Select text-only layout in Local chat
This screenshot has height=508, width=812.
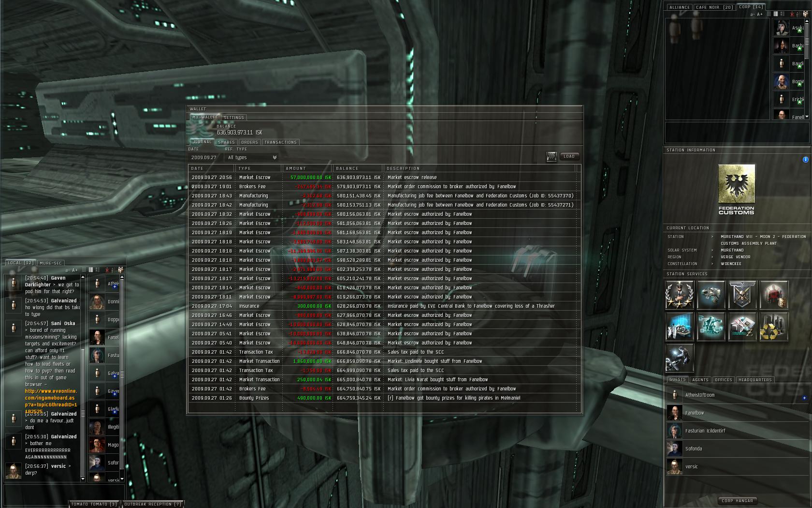pos(84,270)
